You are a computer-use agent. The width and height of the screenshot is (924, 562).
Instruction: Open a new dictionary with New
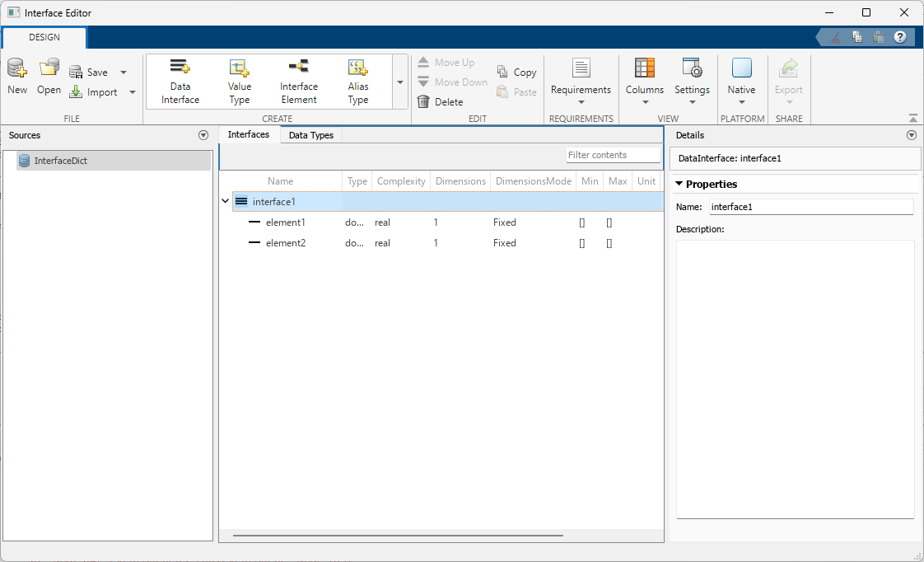(16, 80)
